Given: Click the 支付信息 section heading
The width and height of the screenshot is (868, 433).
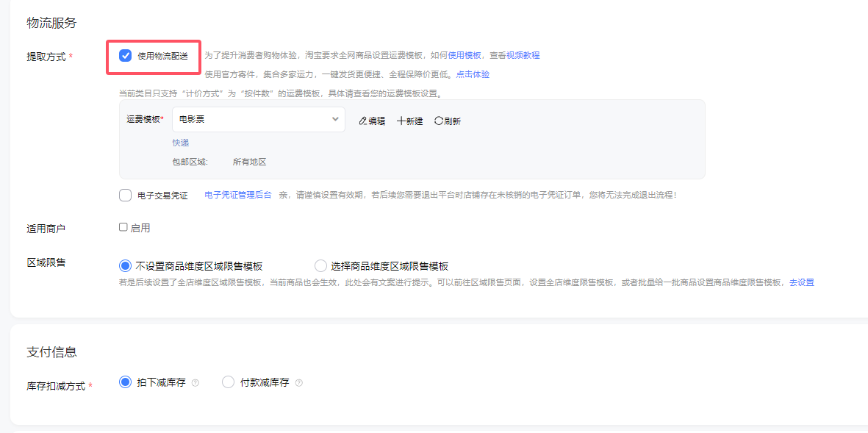Looking at the screenshot, I should tap(51, 351).
